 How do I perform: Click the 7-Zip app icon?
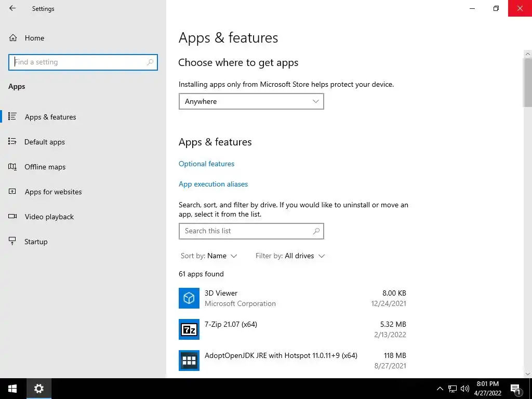tap(189, 329)
